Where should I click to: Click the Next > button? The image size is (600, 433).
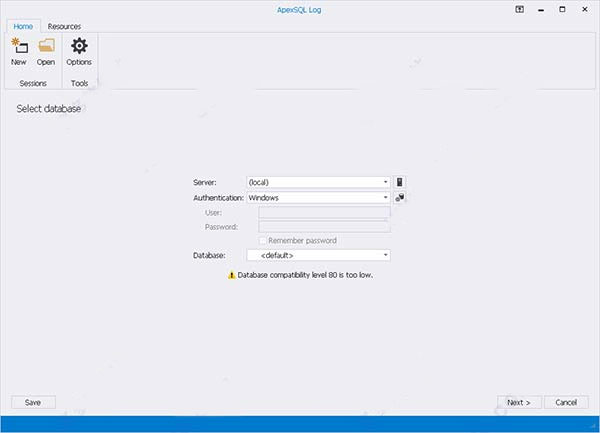coord(519,402)
